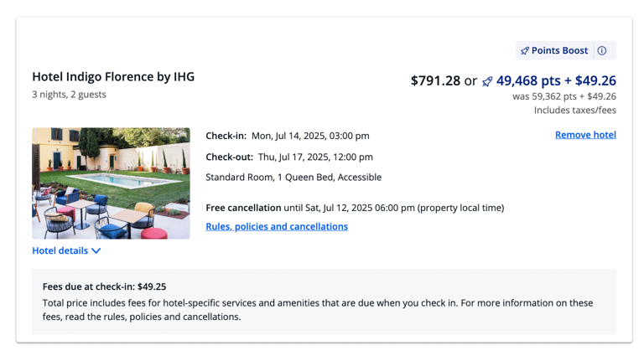Click Standard Room, 1 Queen Bed description
The height and width of the screenshot is (356, 644).
pos(293,178)
